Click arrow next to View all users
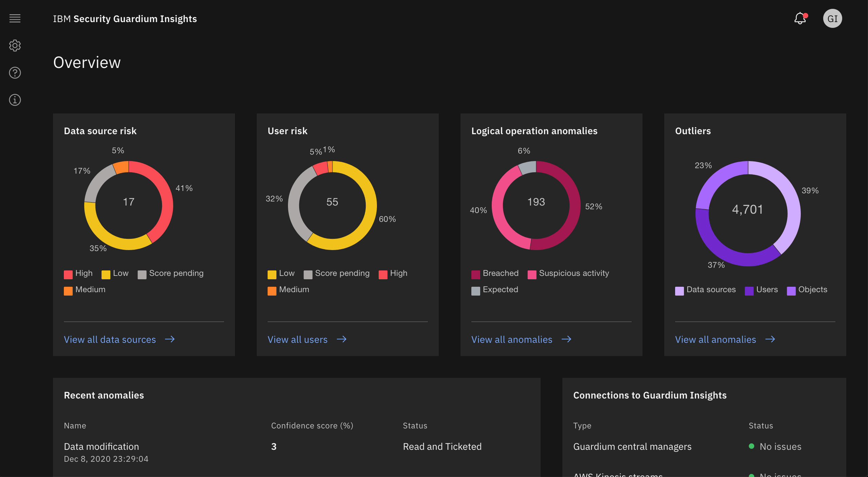 342,339
